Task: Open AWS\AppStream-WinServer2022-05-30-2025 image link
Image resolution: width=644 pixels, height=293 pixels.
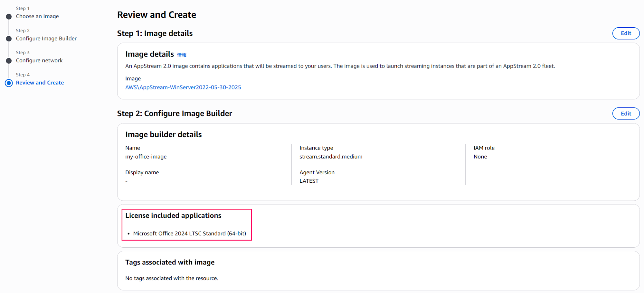Action: (183, 87)
